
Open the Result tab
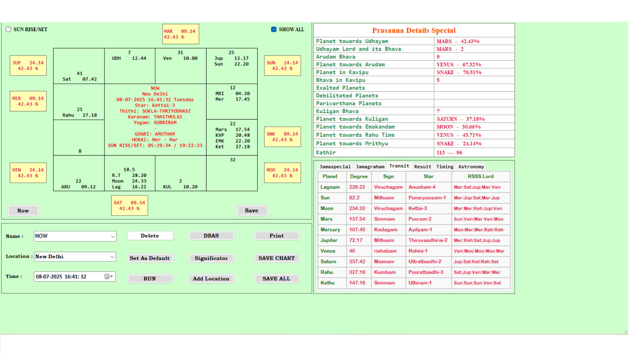tap(423, 167)
